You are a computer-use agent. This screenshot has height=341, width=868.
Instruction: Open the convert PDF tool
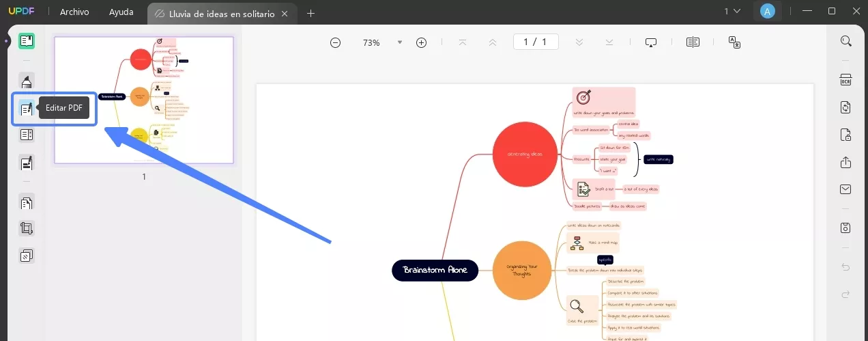click(846, 107)
